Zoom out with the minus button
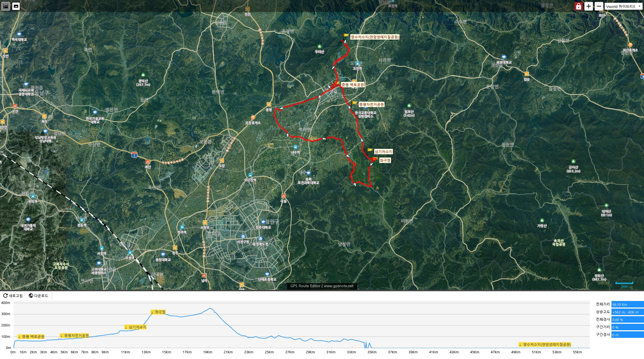The image size is (644, 359). (599, 7)
